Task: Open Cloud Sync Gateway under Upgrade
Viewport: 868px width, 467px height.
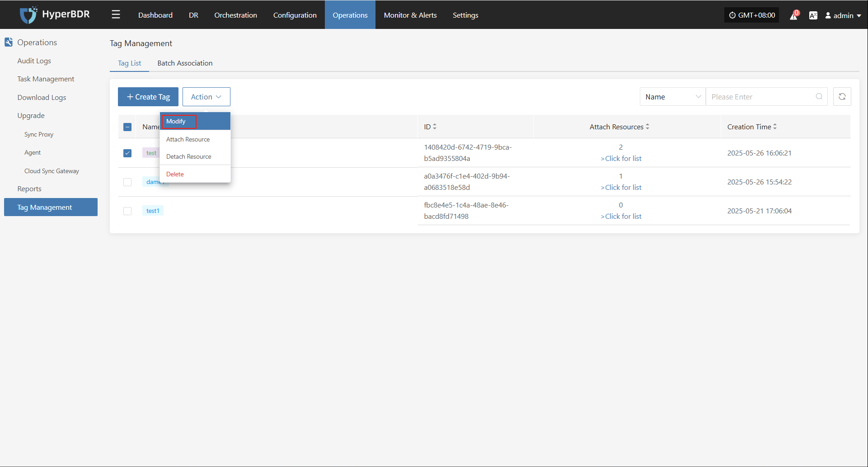Action: click(52, 171)
